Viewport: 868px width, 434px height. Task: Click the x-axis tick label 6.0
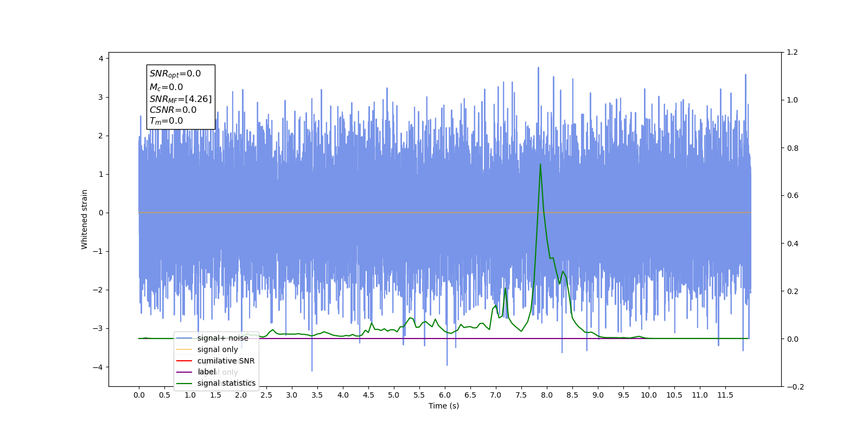tap(445, 395)
